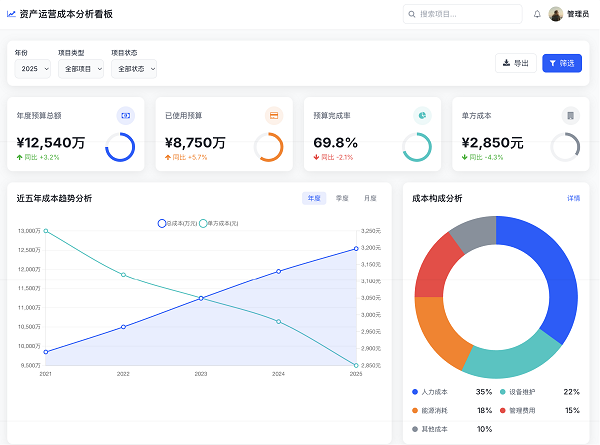600x445 pixels.
Task: Click the red 同比 -2.1% indicator
Action: [x=333, y=157]
